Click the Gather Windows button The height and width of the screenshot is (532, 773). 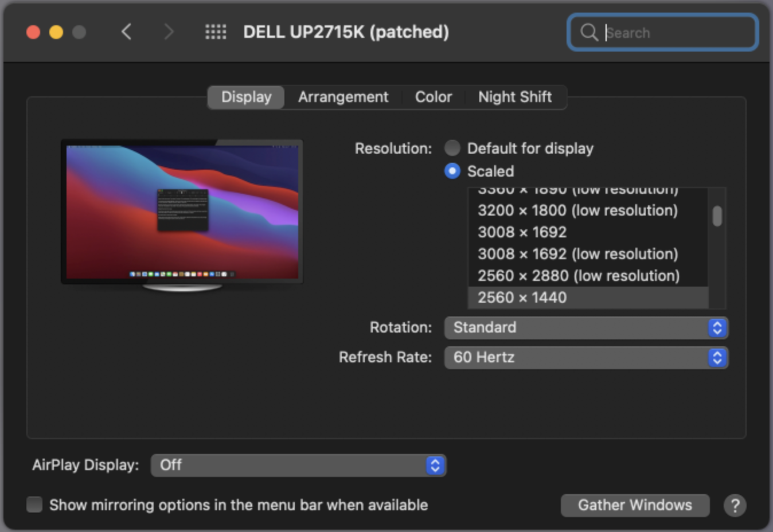coord(635,505)
